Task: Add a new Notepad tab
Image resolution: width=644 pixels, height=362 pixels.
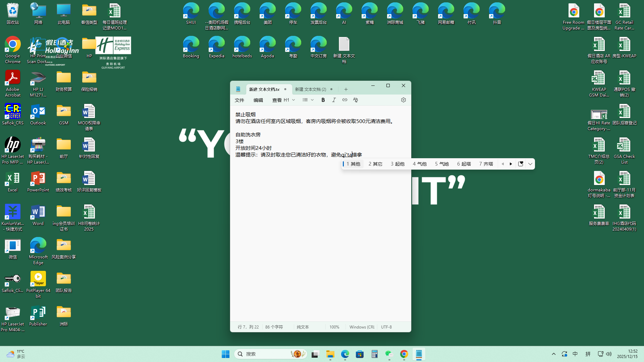Action: (346, 89)
